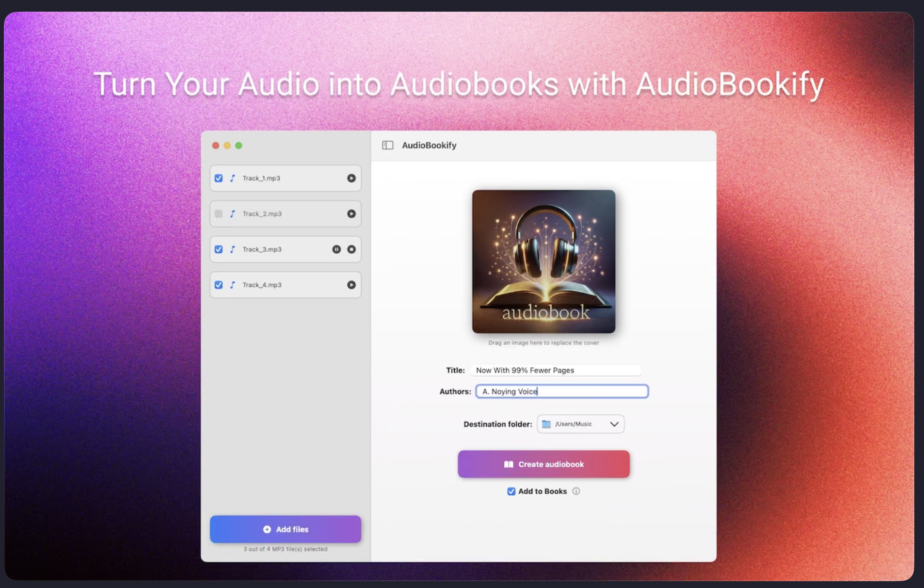Screen dimensions: 924x588
Task: Select the Track_3.mp3 row name
Action: click(x=262, y=249)
